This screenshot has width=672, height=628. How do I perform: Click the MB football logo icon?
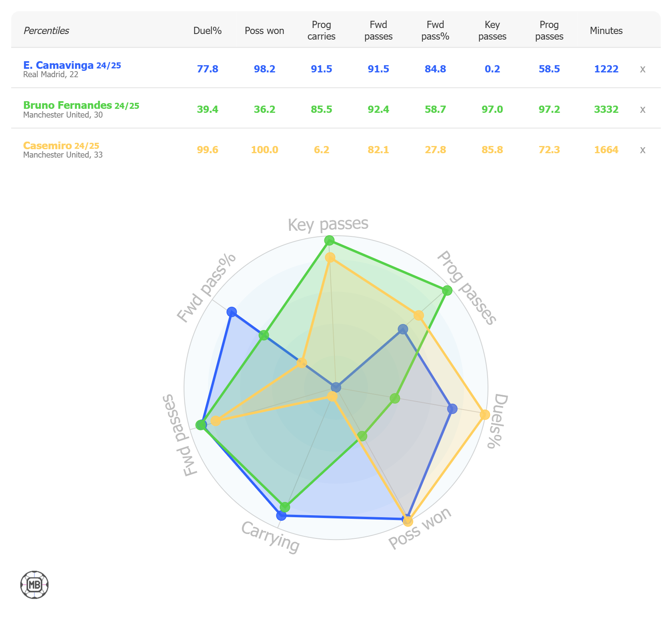tap(34, 585)
